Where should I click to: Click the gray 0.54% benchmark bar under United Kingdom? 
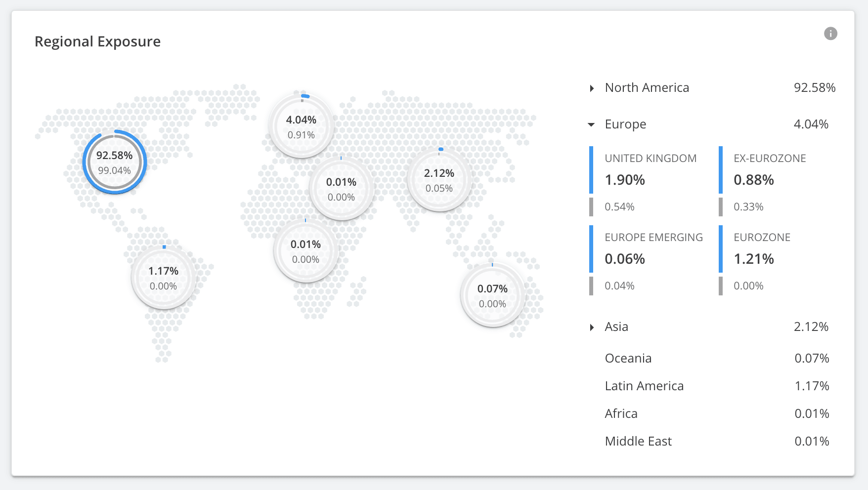pos(592,206)
